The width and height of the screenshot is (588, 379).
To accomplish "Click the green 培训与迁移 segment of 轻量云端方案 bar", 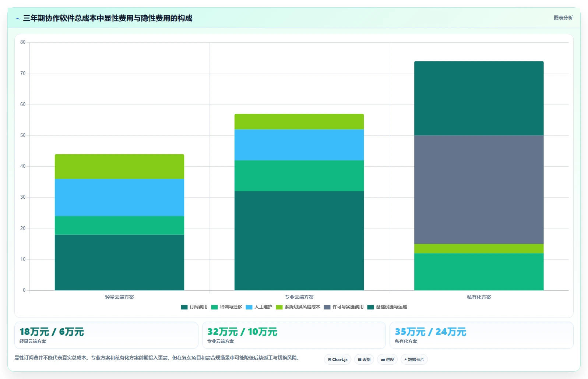I will [x=119, y=225].
